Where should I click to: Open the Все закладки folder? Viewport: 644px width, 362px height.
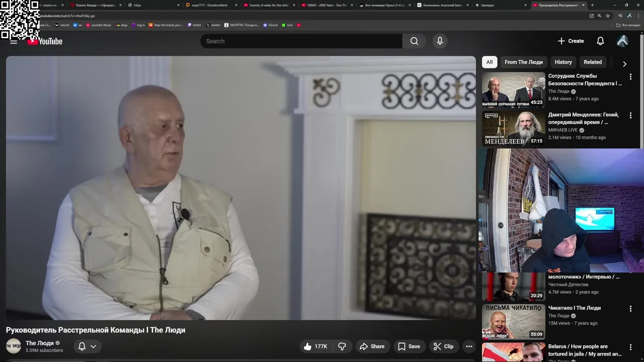(628, 25)
